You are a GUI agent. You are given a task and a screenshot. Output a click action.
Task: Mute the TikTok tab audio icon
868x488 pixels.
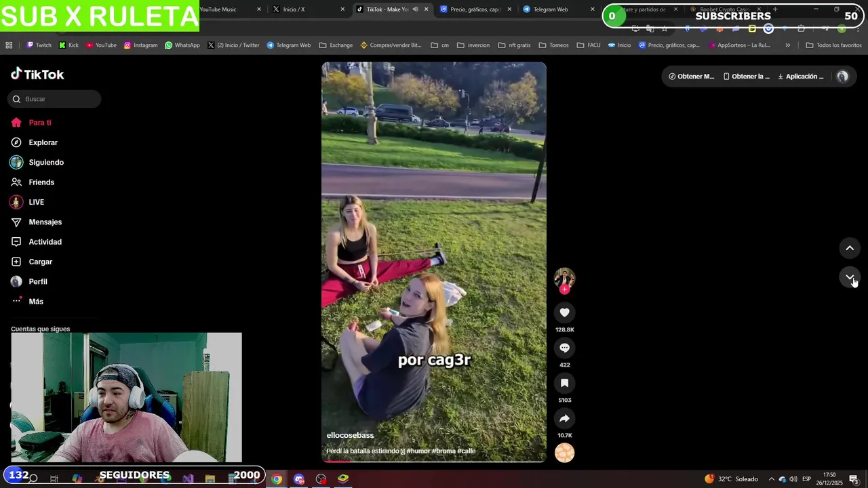pyautogui.click(x=415, y=9)
